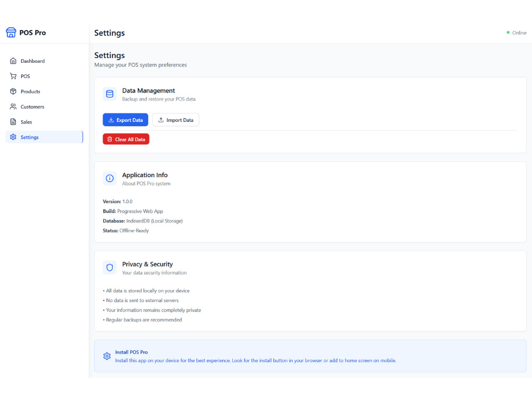Click the Dashboard home icon in sidebar
Image resolution: width=532 pixels, height=399 pixels.
coord(13,61)
